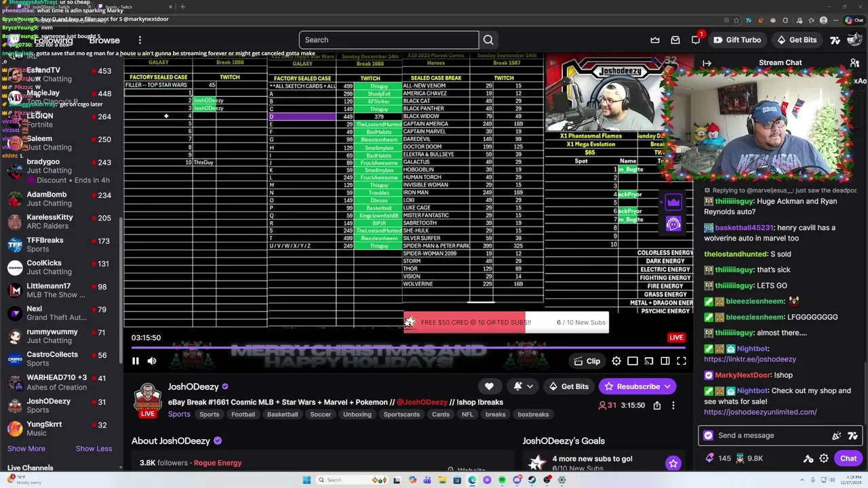Open channel three-dot options menu
868x488 pixels.
673,405
